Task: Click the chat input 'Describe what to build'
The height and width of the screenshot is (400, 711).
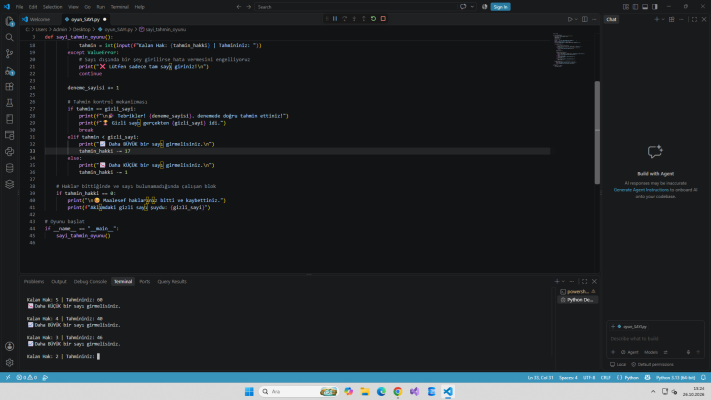Action: 655,339
